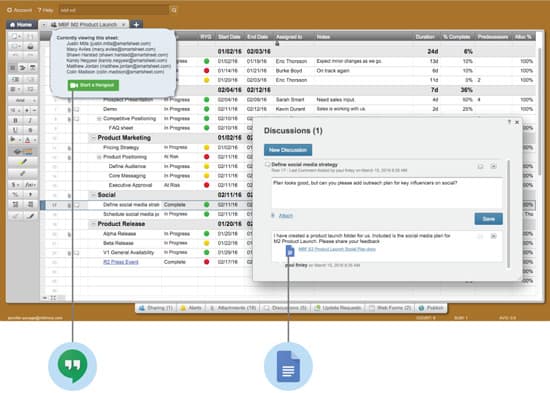
Task: Click the Google Docs file icon in comment
Action: click(x=290, y=251)
